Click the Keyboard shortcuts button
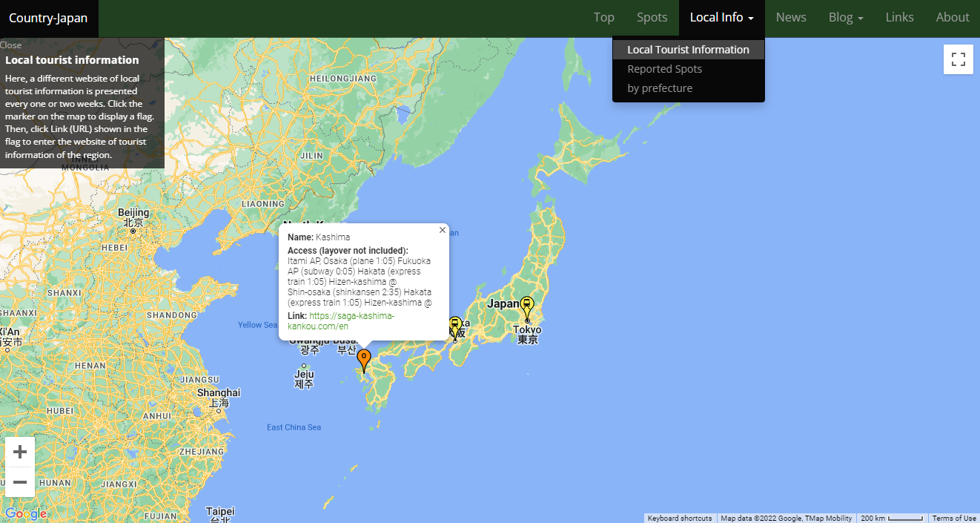Viewport: 980px width, 523px height. (x=679, y=518)
